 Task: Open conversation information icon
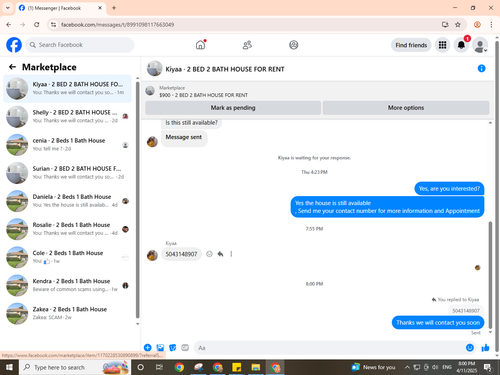[x=481, y=68]
